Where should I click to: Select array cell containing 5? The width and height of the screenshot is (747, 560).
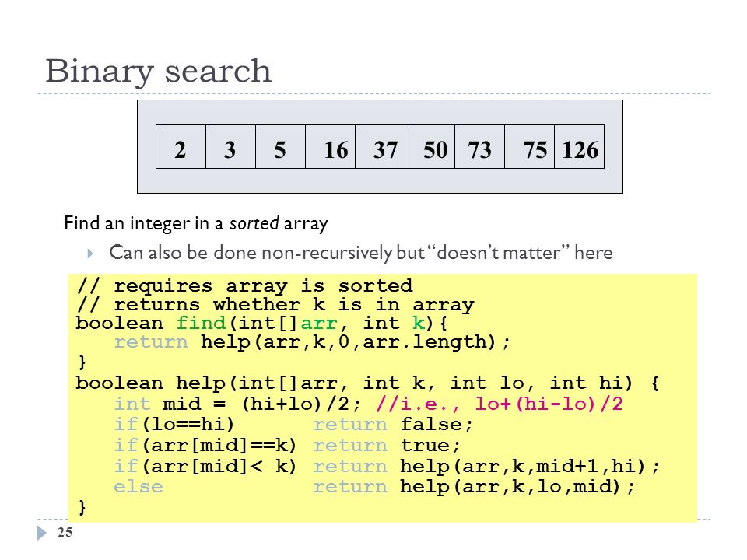281,147
